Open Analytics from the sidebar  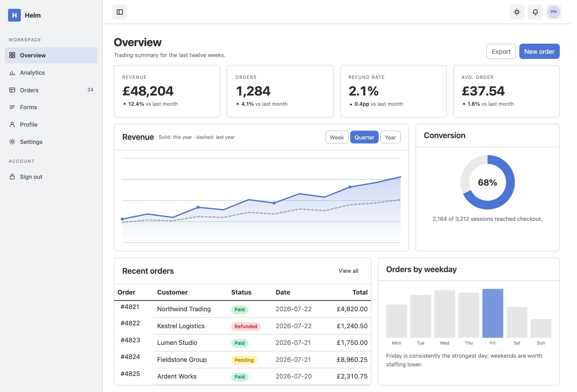pyautogui.click(x=51, y=73)
